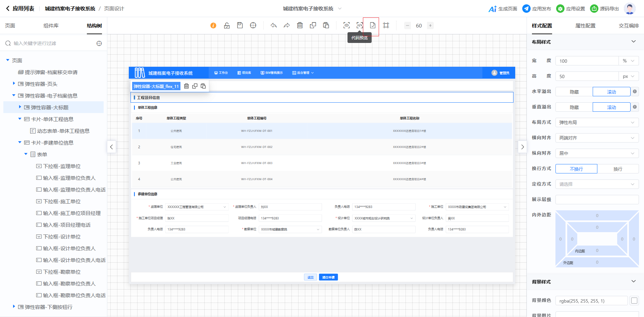Click the eye preview icon in toolbar
This screenshot has height=317, width=644.
(x=346, y=25)
